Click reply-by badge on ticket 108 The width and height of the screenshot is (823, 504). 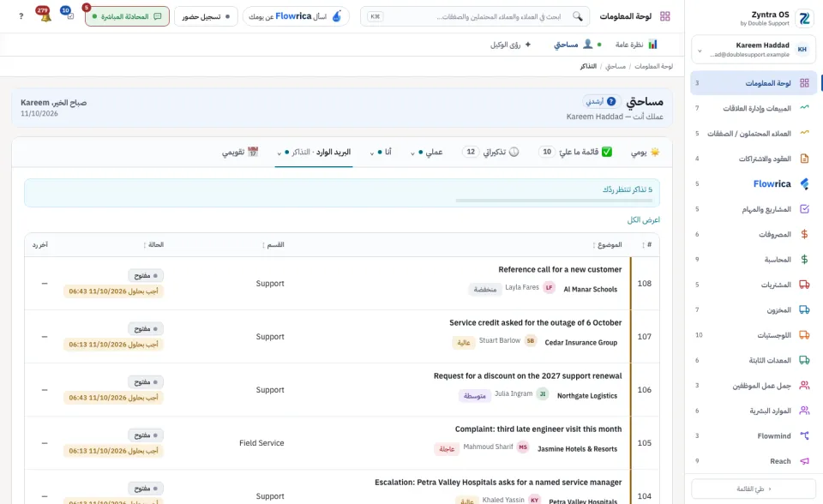tap(113, 291)
